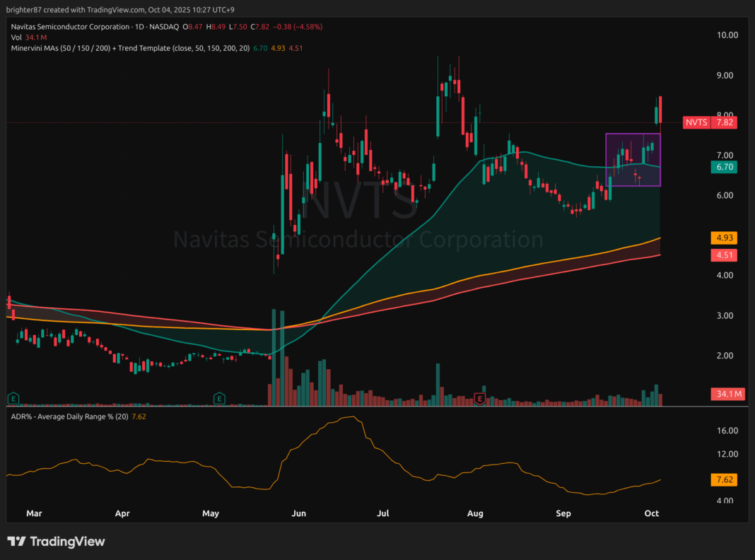Image resolution: width=755 pixels, height=560 pixels.
Task: Click the orange 4.93 moving average label
Action: pos(724,238)
